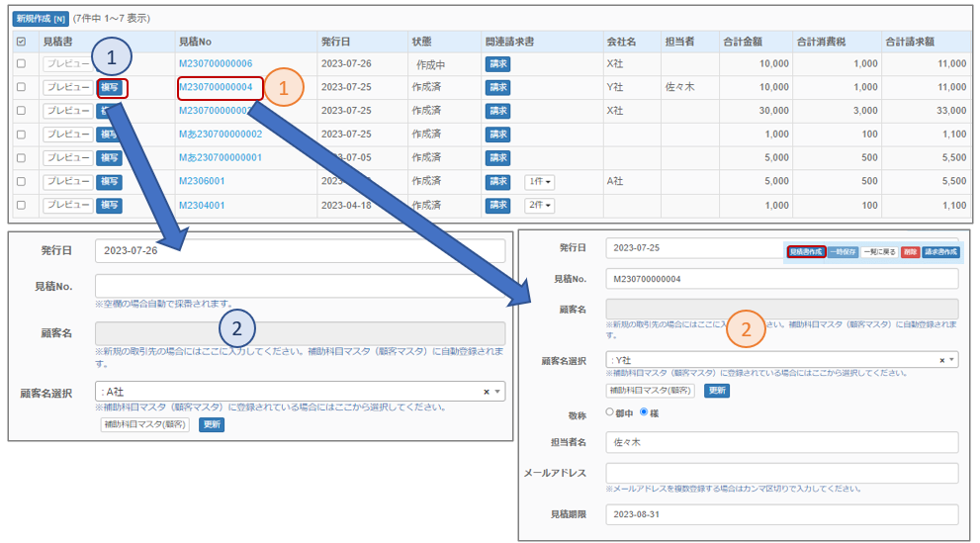
Task: Tick the checkbox for row Mあ230700000002
Action: coord(21,135)
